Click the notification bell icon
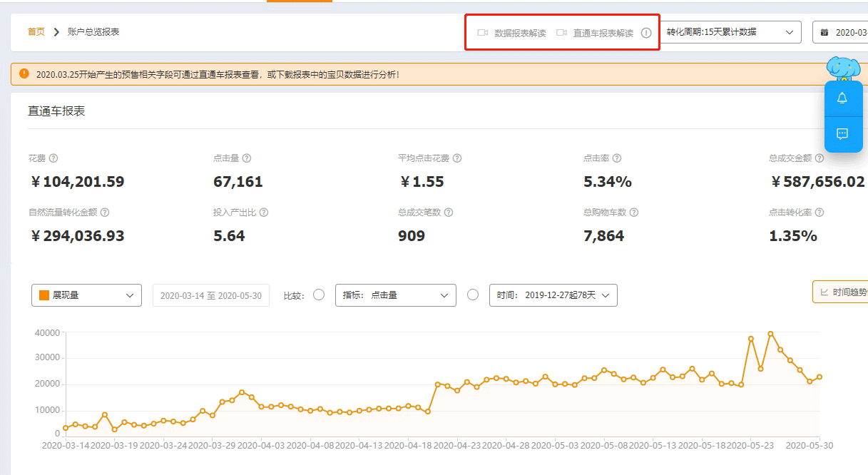This screenshot has width=868, height=475. point(842,98)
